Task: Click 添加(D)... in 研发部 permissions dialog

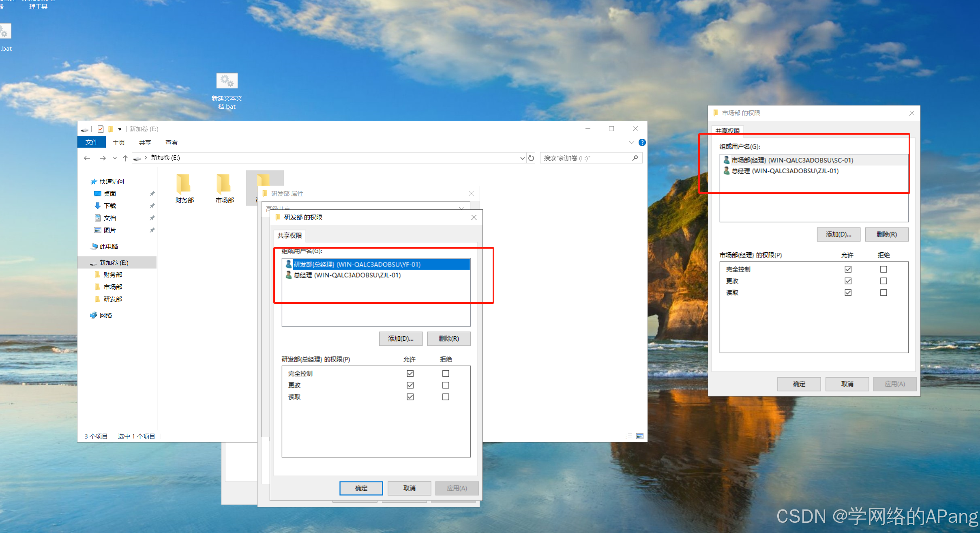Action: click(401, 339)
